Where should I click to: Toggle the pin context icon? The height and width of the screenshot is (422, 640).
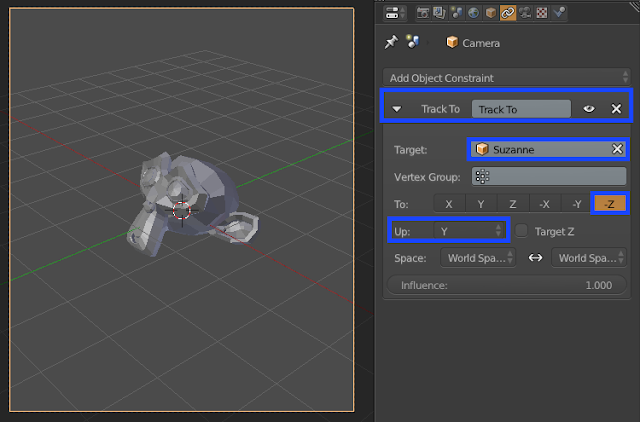(x=391, y=42)
